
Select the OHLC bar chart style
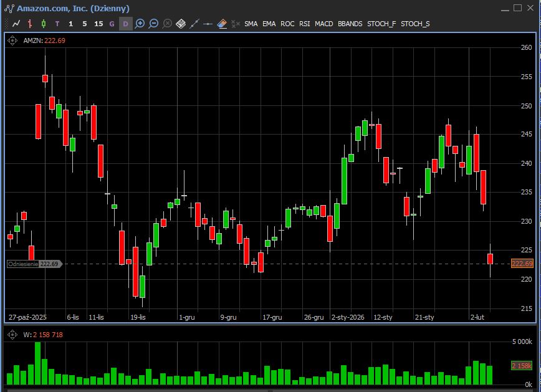pos(30,24)
